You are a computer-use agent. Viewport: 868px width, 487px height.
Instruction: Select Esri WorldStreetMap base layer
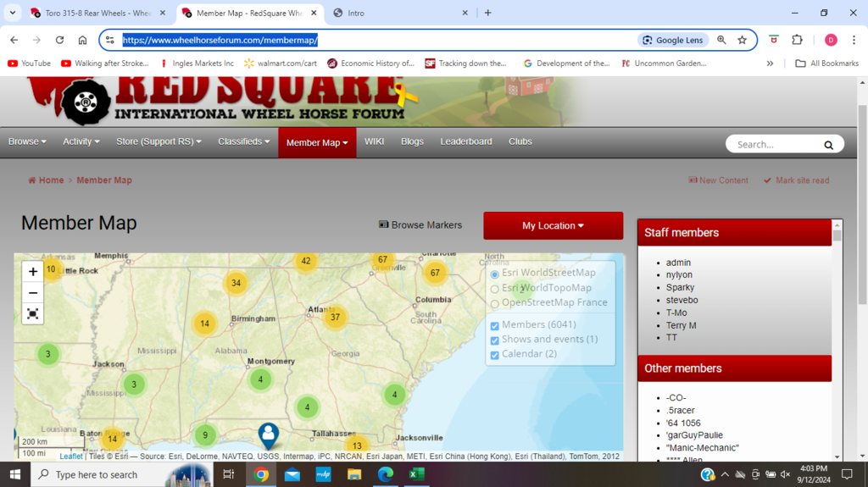[495, 274]
